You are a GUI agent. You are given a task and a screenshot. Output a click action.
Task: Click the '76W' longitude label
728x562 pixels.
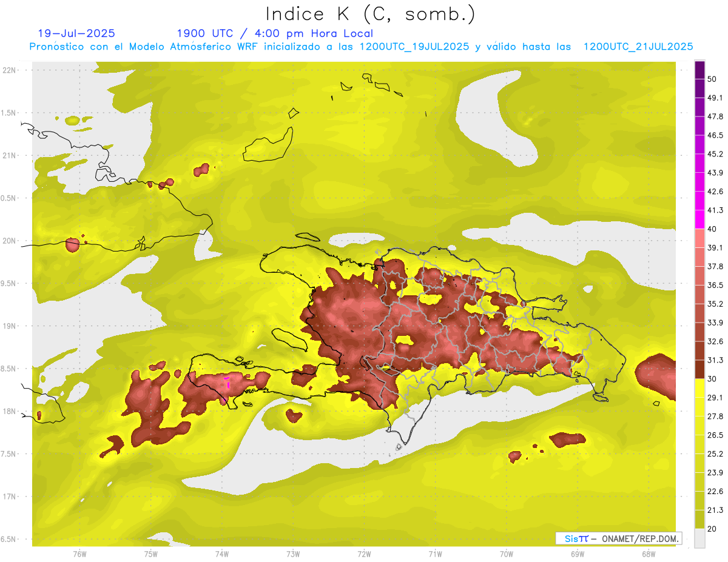tap(79, 554)
